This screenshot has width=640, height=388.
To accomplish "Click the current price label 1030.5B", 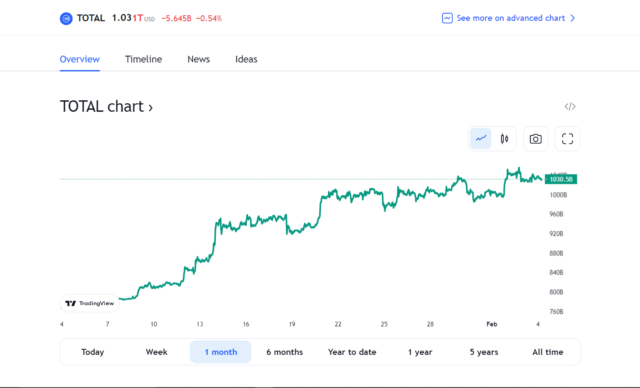I will pos(561,179).
